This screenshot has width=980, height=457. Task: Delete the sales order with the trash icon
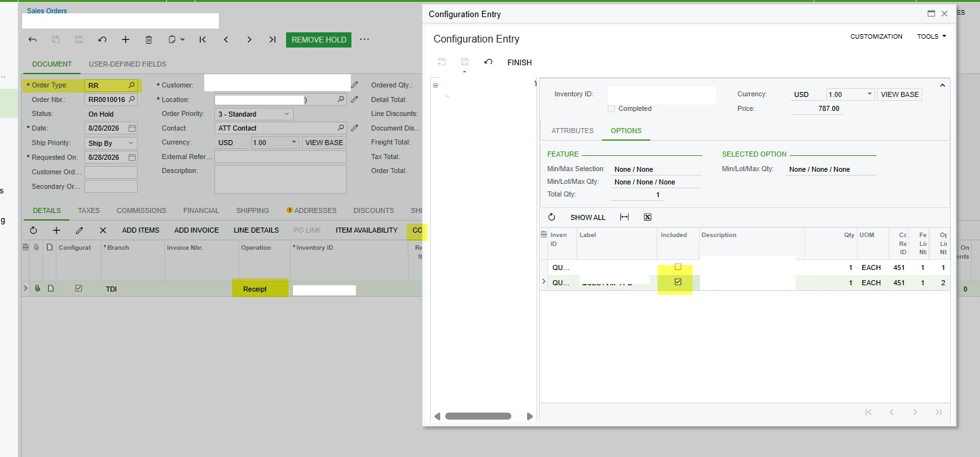coord(148,39)
